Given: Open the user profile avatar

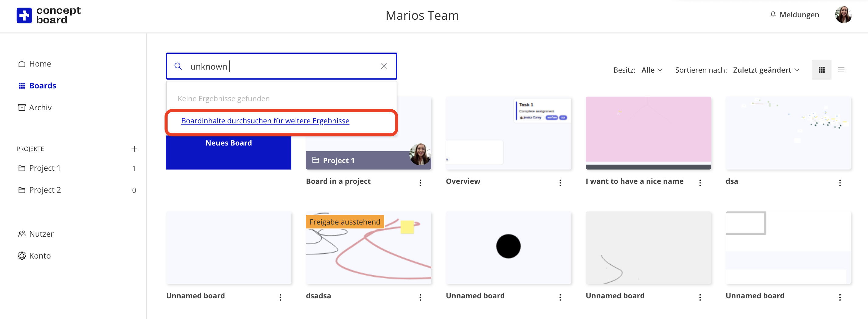Looking at the screenshot, I should pyautogui.click(x=843, y=15).
